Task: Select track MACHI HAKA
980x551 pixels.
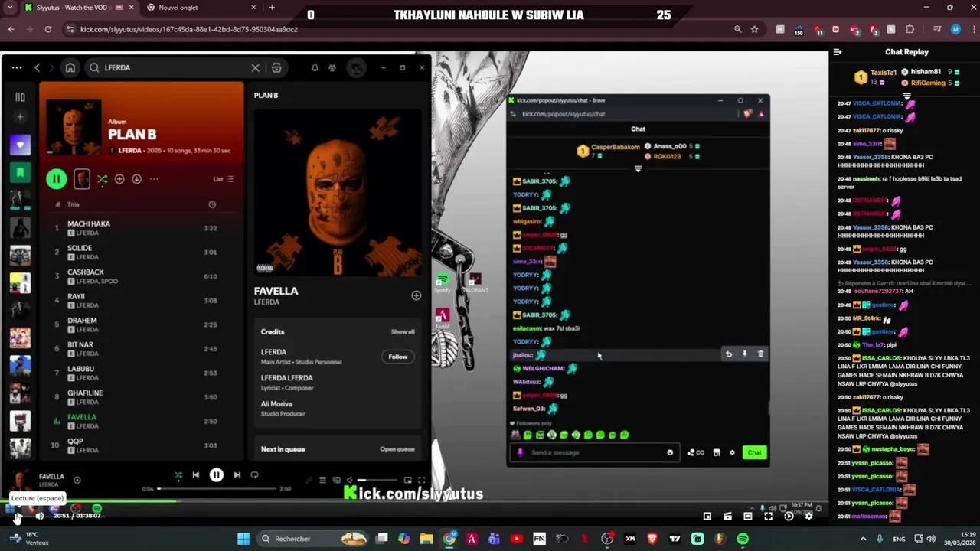Action: [x=143, y=227]
